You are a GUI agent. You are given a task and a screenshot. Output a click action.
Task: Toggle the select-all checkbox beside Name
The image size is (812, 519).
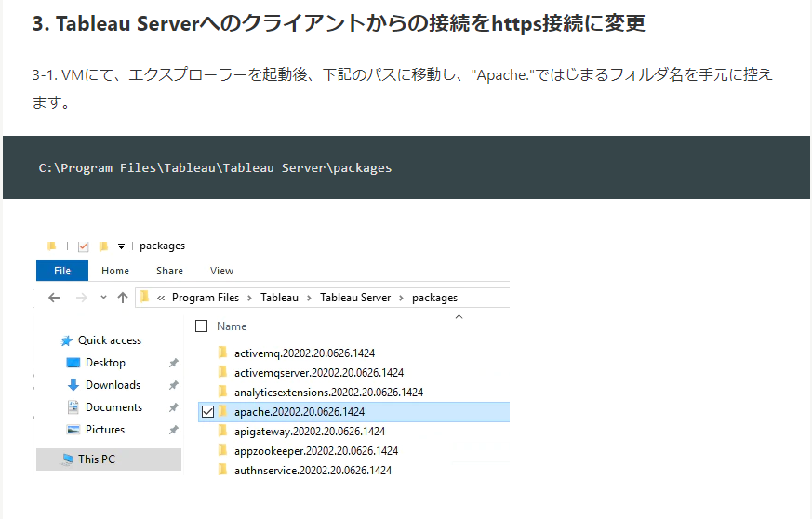(x=202, y=326)
